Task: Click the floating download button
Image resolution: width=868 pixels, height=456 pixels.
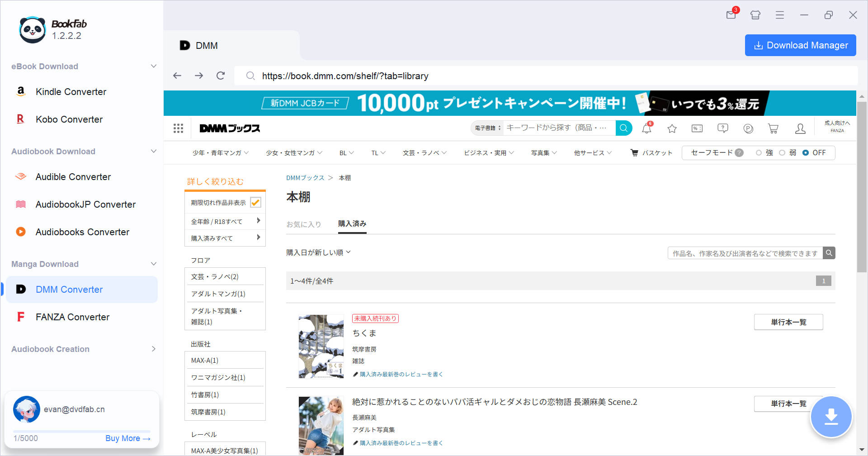Action: pos(831,417)
